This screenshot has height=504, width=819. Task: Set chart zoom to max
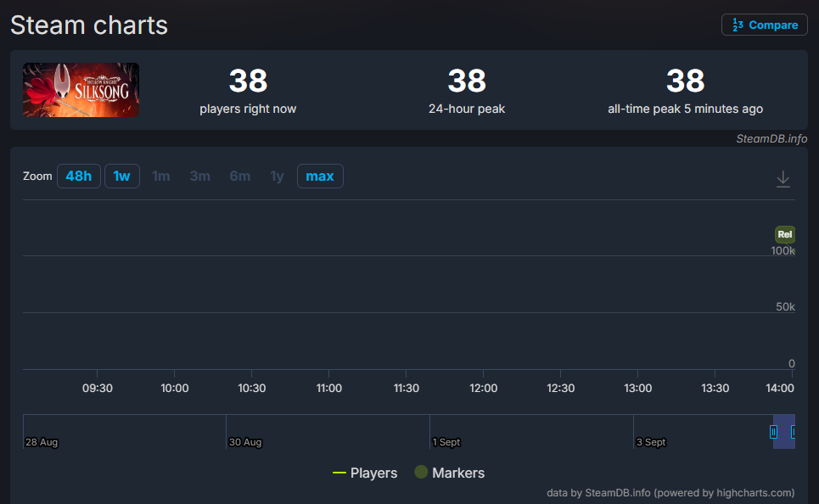(320, 176)
